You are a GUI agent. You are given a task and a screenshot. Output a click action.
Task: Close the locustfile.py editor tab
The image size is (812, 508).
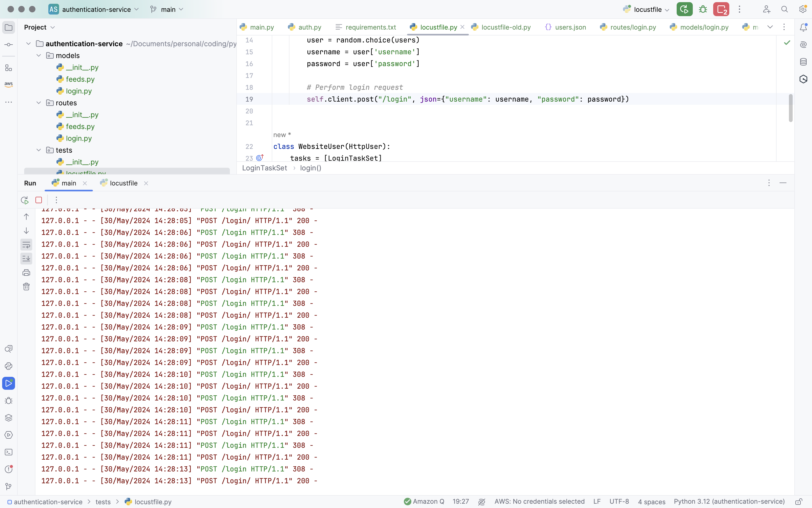[x=462, y=27]
